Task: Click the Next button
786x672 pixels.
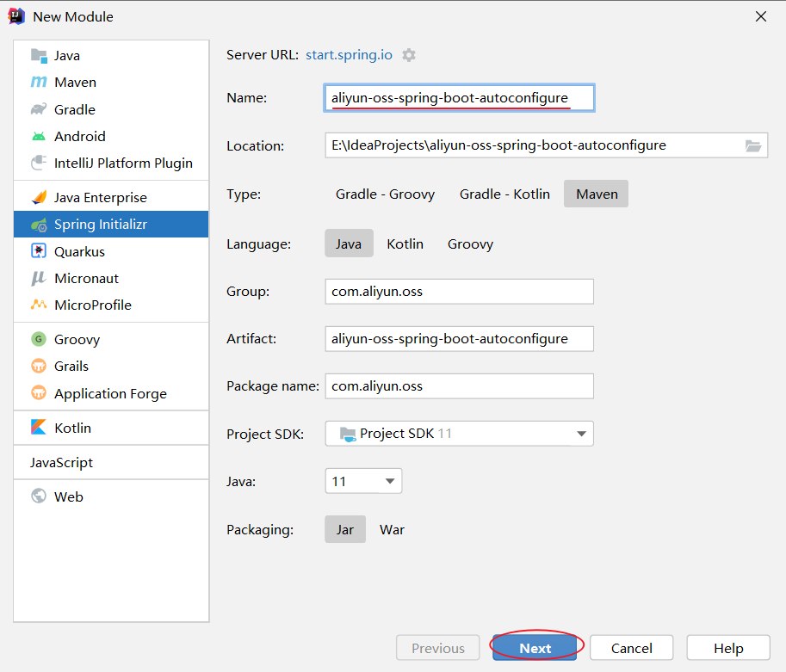Action: pos(535,649)
